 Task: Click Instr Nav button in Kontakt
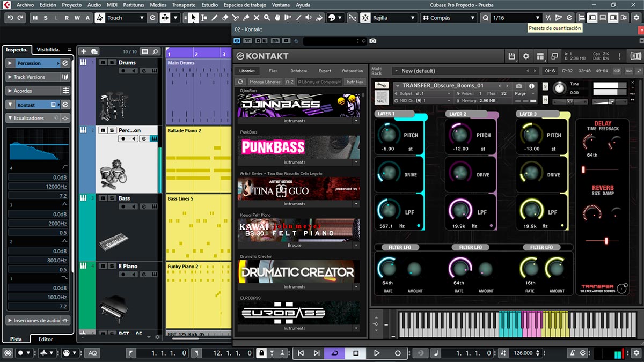pos(355,82)
